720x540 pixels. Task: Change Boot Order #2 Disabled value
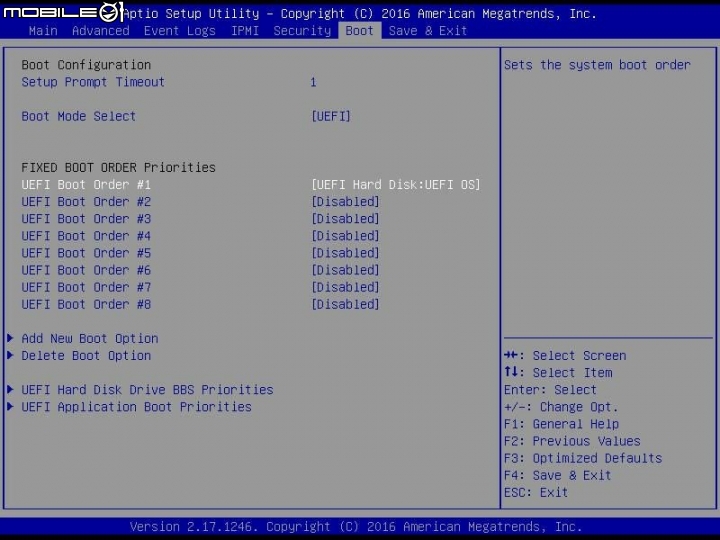(x=345, y=202)
